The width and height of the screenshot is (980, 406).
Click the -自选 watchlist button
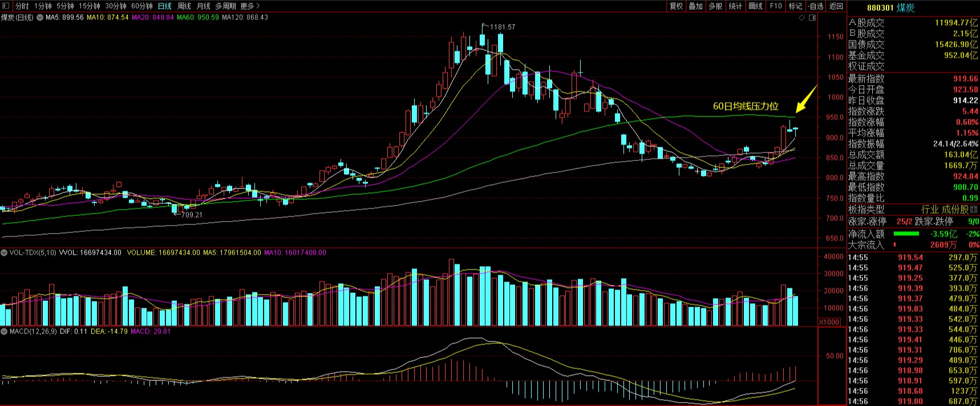[x=816, y=6]
